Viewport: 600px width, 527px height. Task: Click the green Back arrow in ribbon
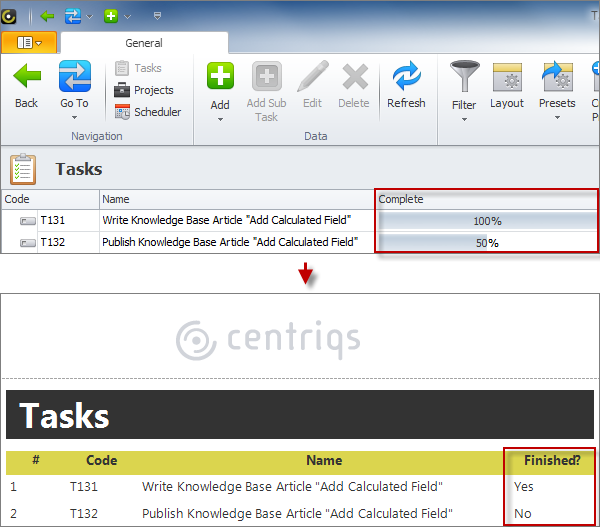coord(26,79)
